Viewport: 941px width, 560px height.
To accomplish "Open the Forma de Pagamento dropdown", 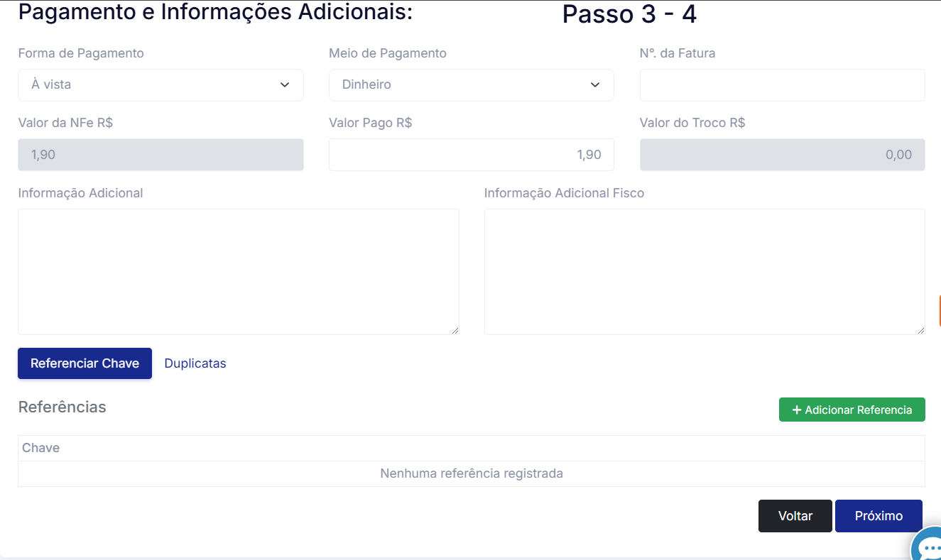I will pos(161,85).
